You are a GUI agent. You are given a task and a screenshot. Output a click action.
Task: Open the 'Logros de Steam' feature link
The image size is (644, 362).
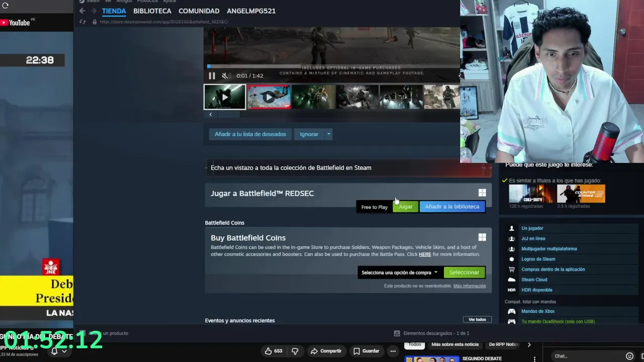pyautogui.click(x=538, y=259)
